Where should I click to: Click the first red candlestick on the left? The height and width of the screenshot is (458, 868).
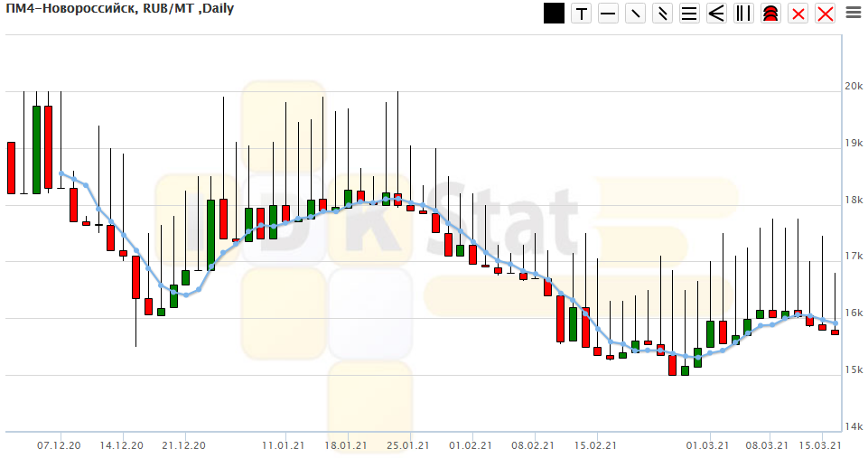pyautogui.click(x=11, y=167)
